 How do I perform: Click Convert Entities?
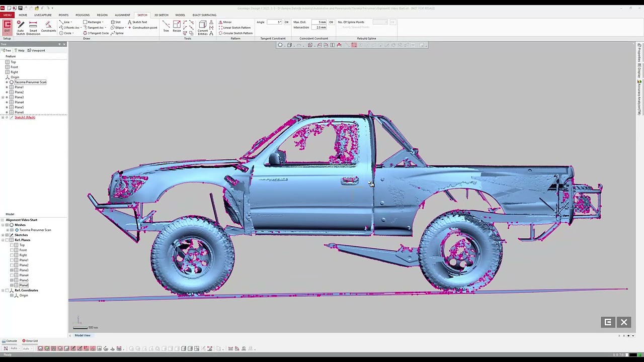click(203, 28)
